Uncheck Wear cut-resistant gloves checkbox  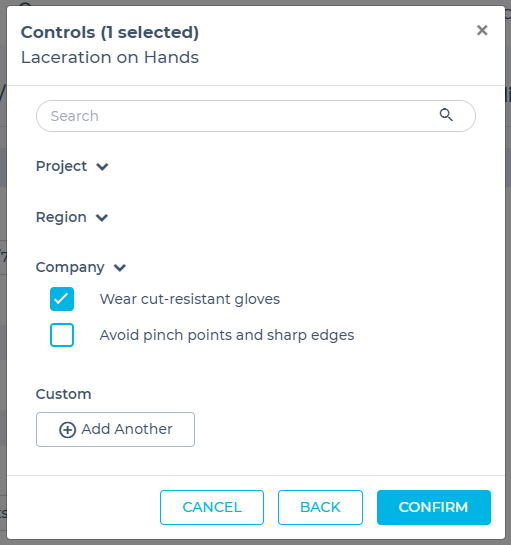pos(62,299)
